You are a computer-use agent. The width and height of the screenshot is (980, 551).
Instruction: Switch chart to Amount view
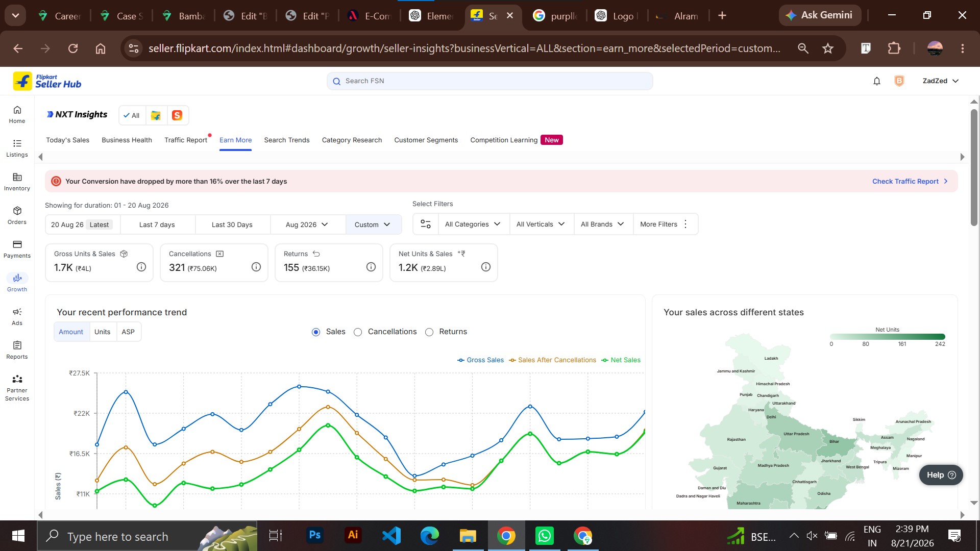click(71, 332)
